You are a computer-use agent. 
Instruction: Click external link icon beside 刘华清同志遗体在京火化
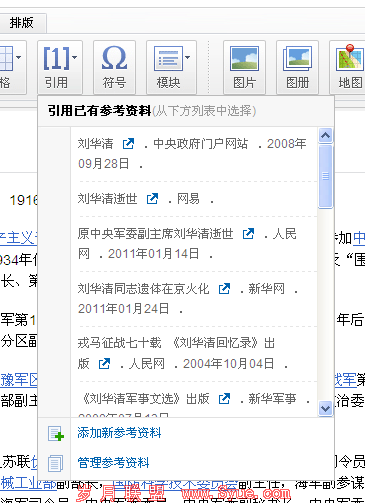(x=224, y=289)
